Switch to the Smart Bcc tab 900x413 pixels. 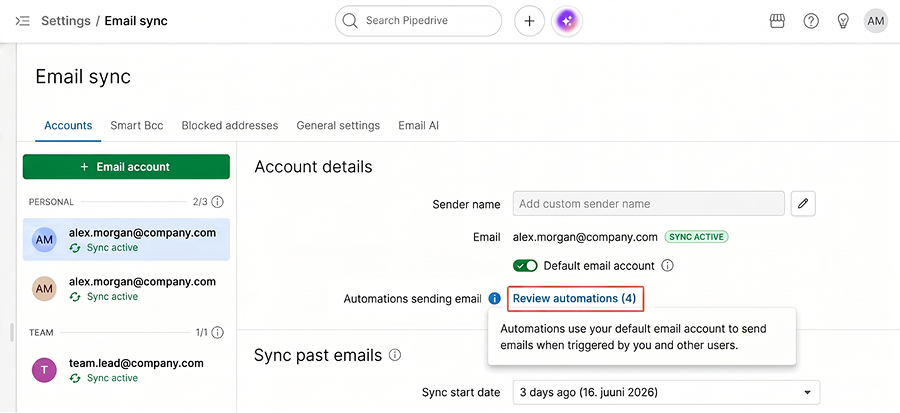coord(137,125)
